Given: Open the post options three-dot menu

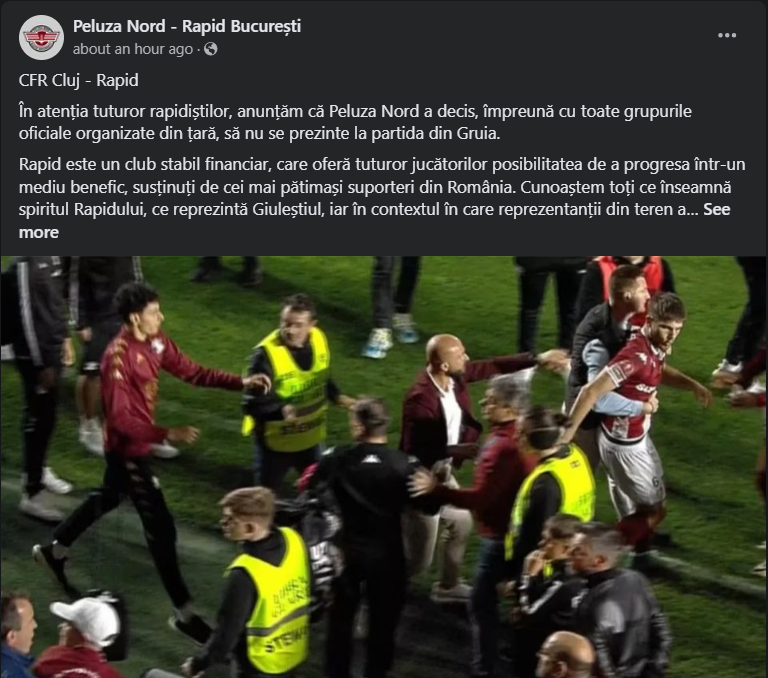Looking at the screenshot, I should tap(726, 35).
